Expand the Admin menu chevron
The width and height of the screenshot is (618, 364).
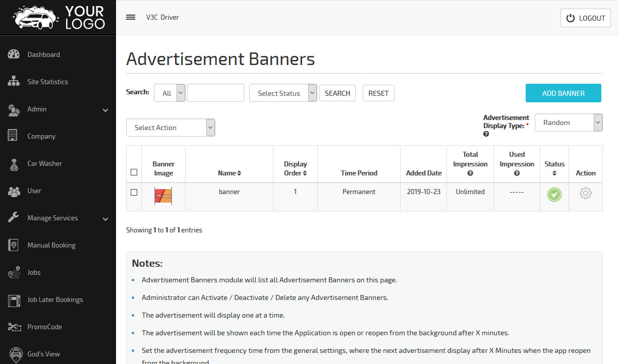(105, 110)
